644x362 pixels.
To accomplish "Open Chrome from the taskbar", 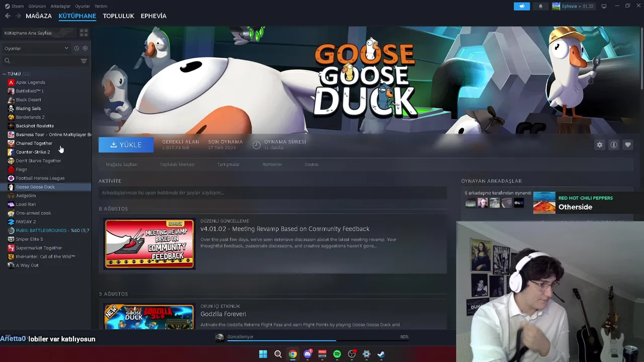I will pyautogui.click(x=292, y=354).
